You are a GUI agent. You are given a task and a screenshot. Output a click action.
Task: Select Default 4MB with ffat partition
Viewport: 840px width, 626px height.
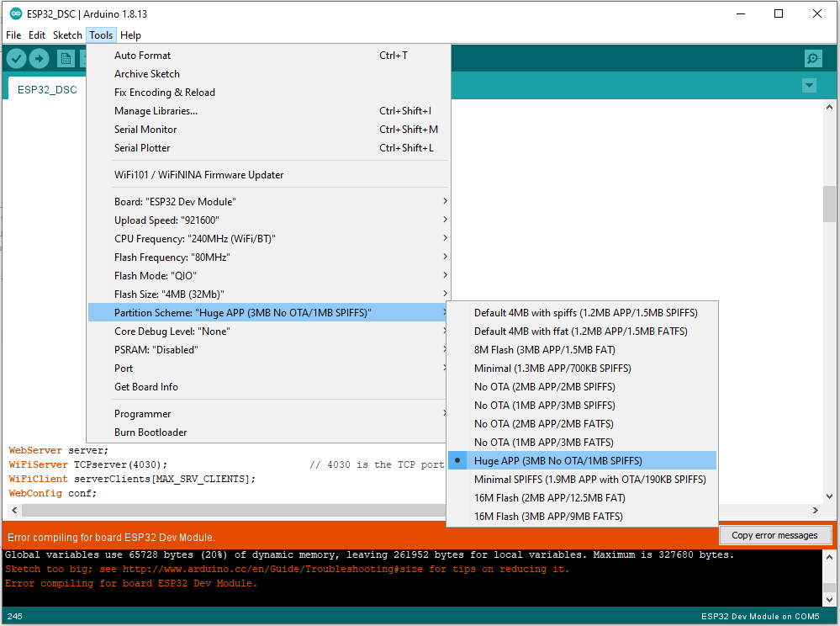point(583,332)
